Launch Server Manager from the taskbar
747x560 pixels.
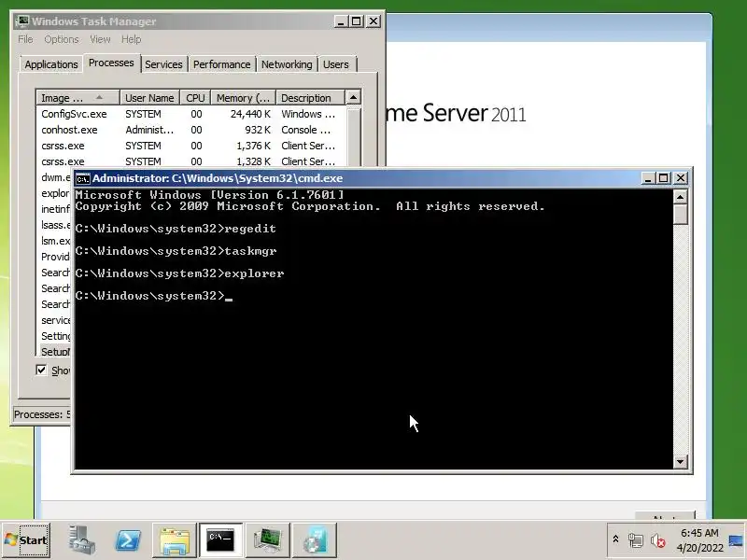pyautogui.click(x=81, y=540)
